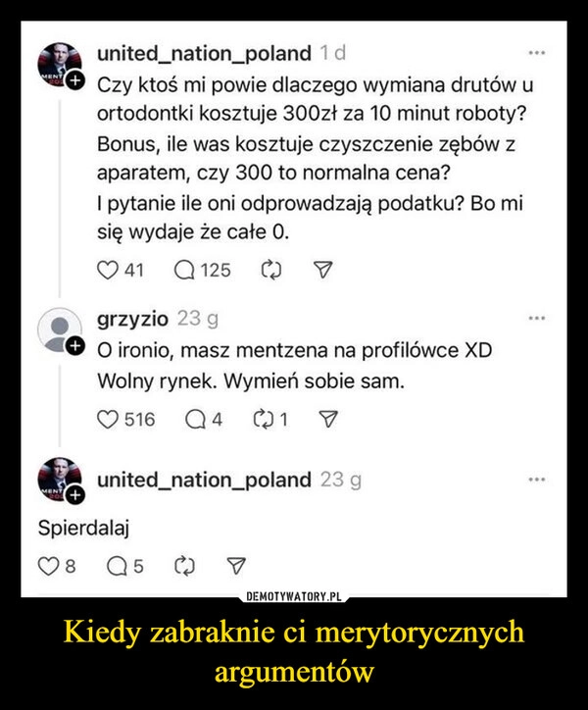Share the Spierdalaj reply via send icon
The height and width of the screenshot is (710, 588).
[x=236, y=567]
